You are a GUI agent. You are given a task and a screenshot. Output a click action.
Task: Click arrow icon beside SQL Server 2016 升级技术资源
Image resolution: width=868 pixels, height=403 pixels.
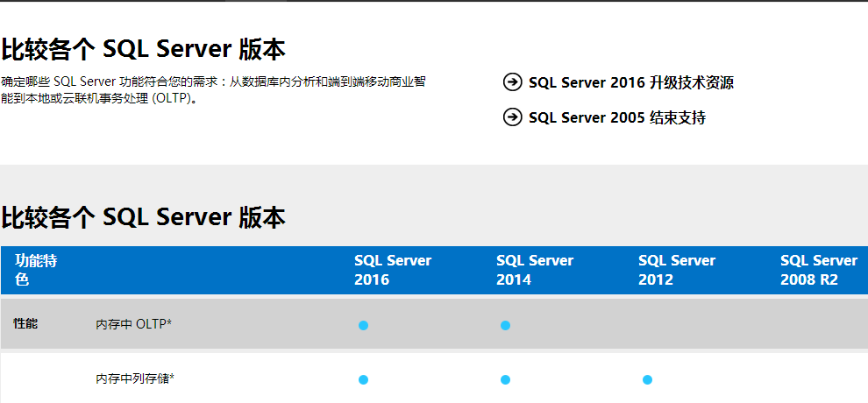513,81
